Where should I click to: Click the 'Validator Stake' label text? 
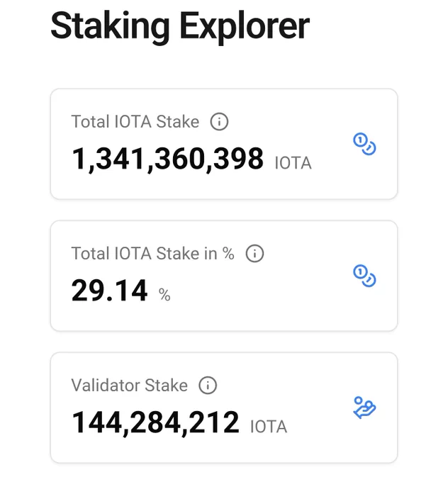pos(130,385)
